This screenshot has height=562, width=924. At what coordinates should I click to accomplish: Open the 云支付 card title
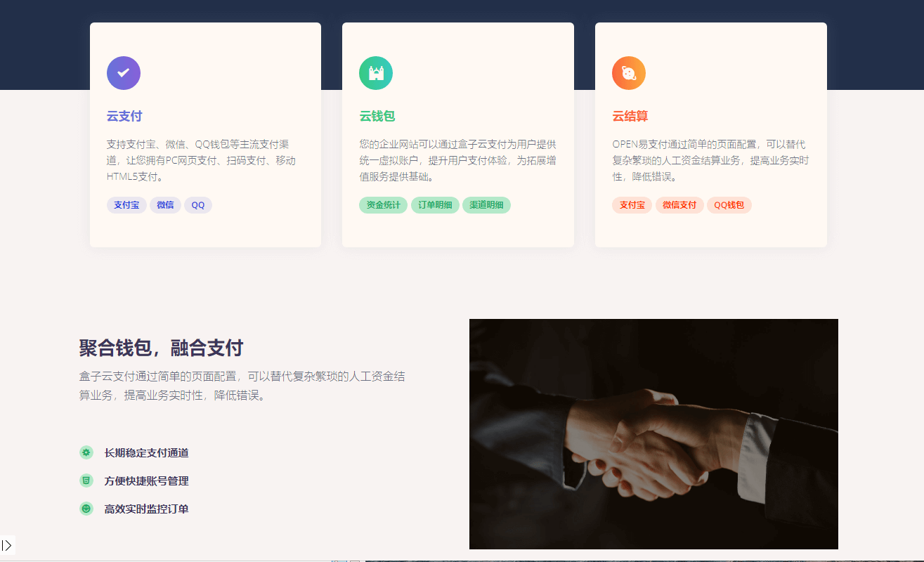[124, 116]
